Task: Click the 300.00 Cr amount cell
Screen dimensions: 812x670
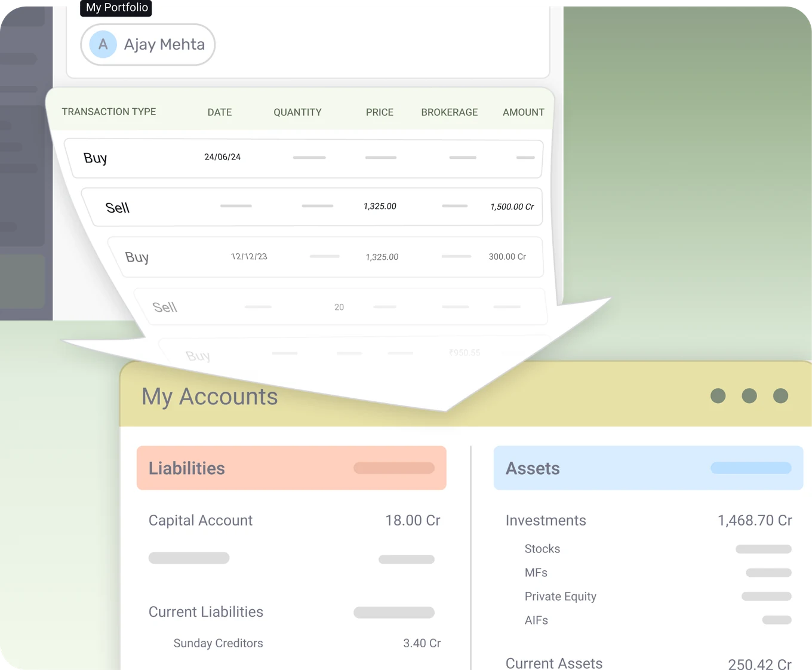Action: [x=507, y=257]
